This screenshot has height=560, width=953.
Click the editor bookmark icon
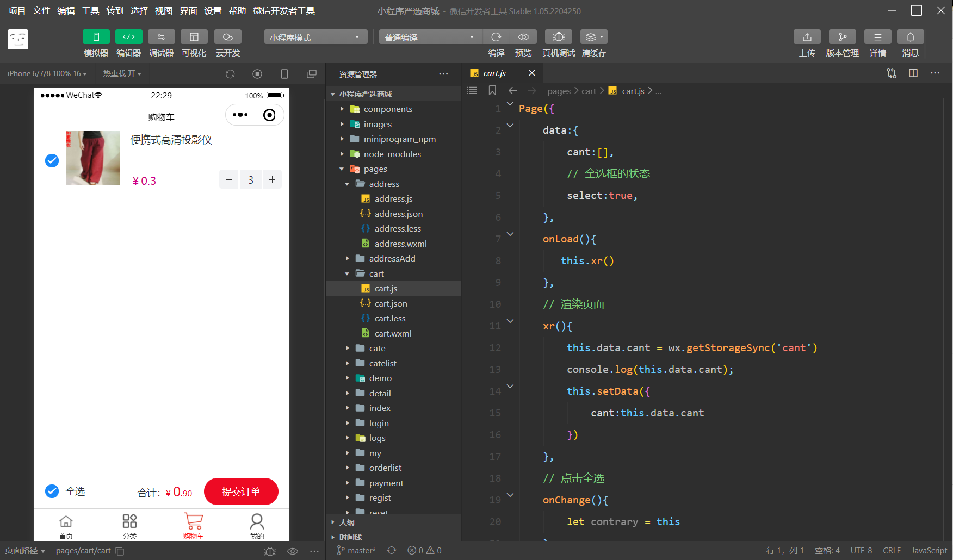pyautogui.click(x=492, y=91)
